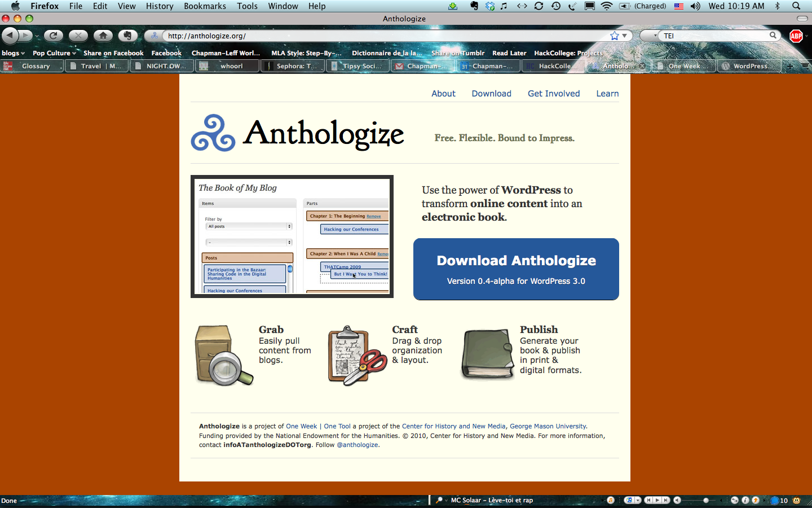This screenshot has width=812, height=508.
Task: Go to the browser Home page
Action: [103, 36]
